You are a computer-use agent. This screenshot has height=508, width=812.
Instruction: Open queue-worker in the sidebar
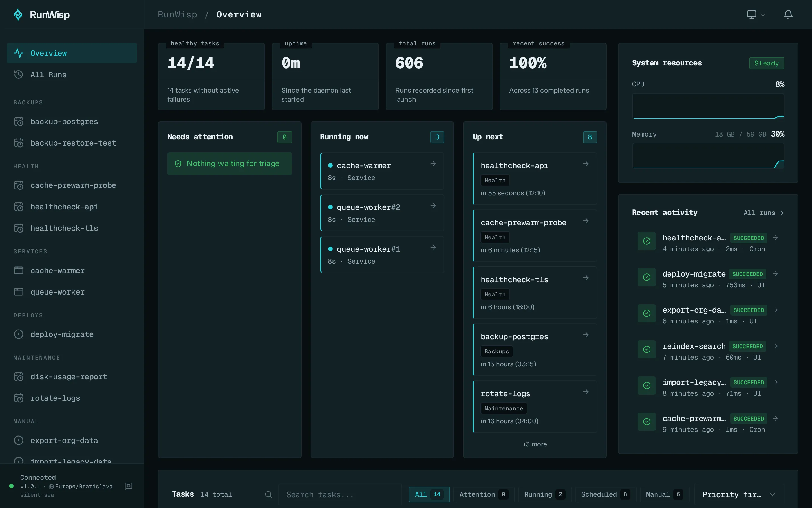(72, 292)
